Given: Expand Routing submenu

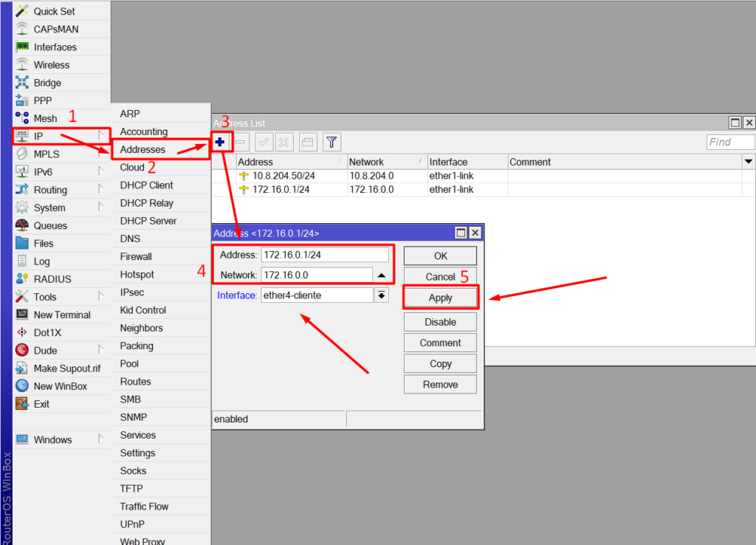Looking at the screenshot, I should click(100, 189).
